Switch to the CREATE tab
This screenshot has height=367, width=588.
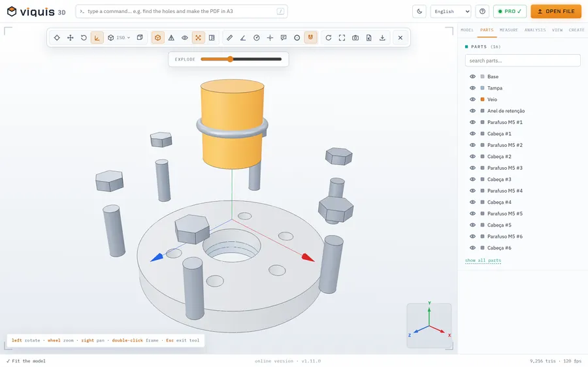[576, 30]
